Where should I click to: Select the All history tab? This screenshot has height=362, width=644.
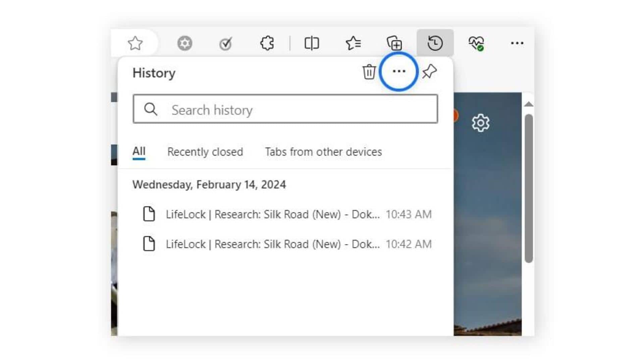pyautogui.click(x=139, y=151)
